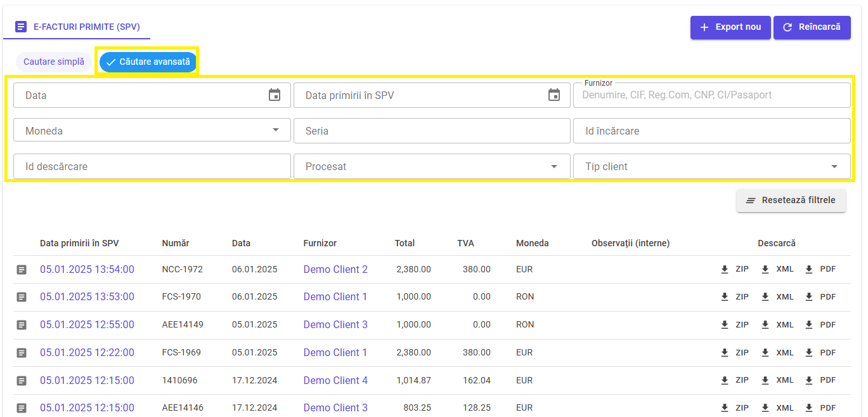
Task: Focus the Furnizor search input
Action: point(712,95)
